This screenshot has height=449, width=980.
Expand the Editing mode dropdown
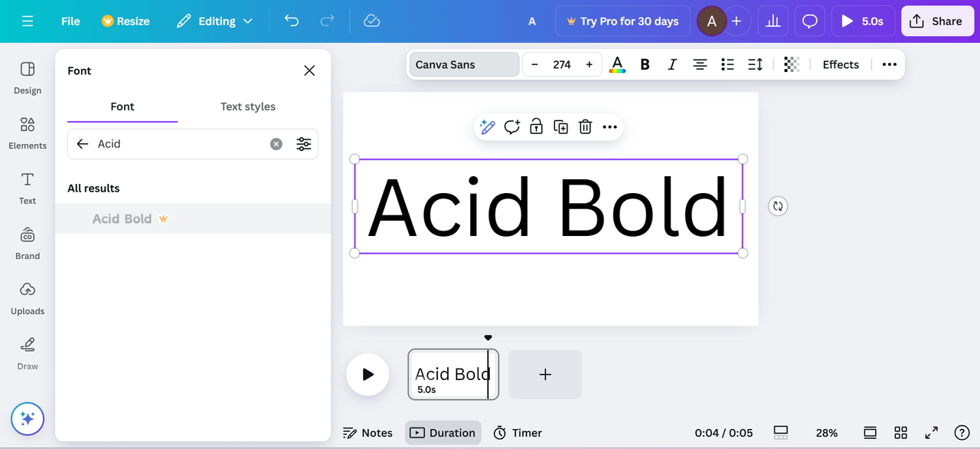pos(214,21)
